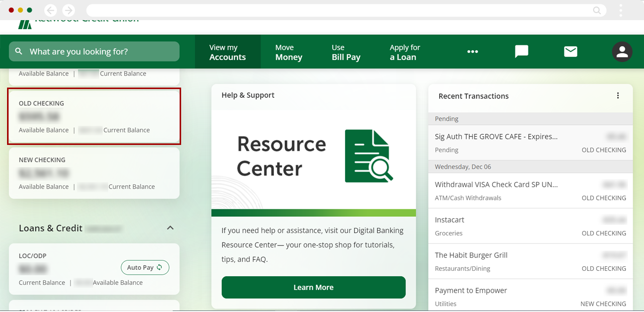Select the View my Accounts tab
644x312 pixels.
[227, 52]
